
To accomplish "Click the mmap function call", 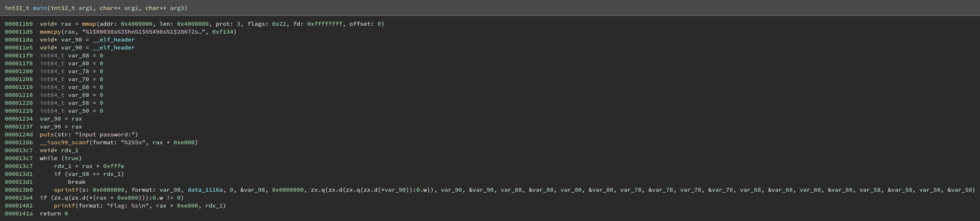I will (x=89, y=24).
